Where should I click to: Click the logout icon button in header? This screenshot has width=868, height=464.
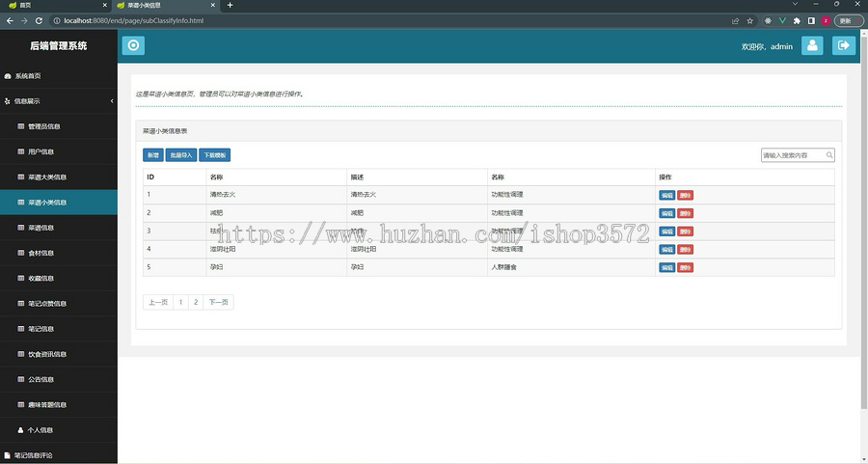pyautogui.click(x=844, y=45)
